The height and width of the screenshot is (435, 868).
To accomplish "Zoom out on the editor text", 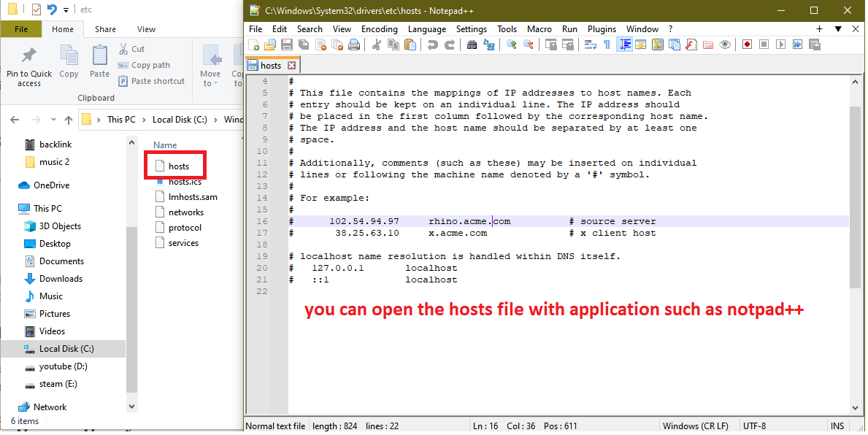I will click(x=528, y=45).
